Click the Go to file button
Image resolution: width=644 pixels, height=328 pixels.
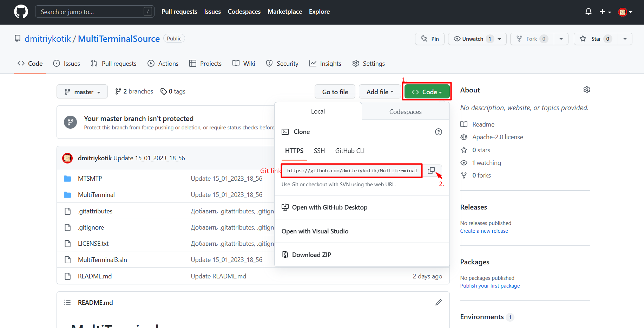pos(334,91)
